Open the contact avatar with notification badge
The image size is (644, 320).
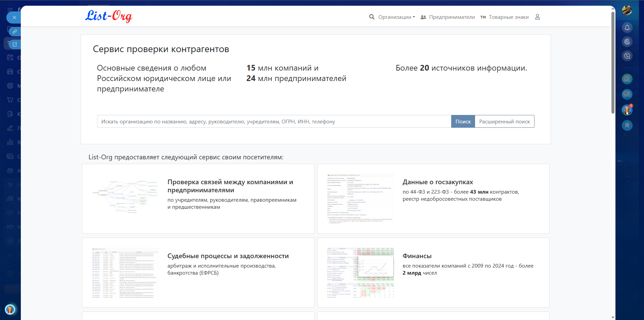[x=627, y=110]
